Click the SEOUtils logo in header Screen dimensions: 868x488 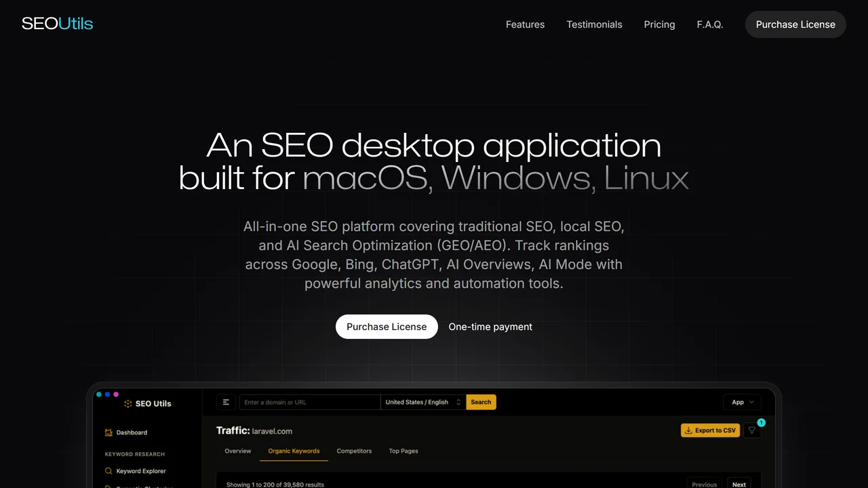point(57,24)
